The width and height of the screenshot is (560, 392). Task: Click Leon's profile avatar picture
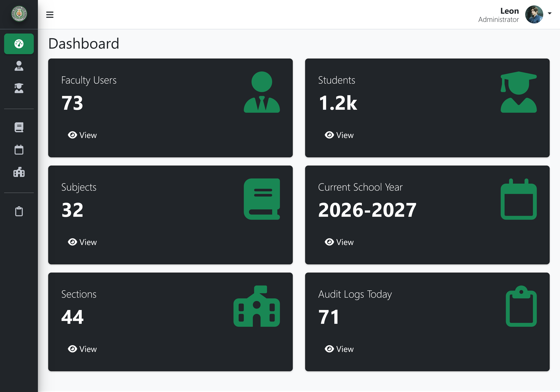click(x=534, y=15)
